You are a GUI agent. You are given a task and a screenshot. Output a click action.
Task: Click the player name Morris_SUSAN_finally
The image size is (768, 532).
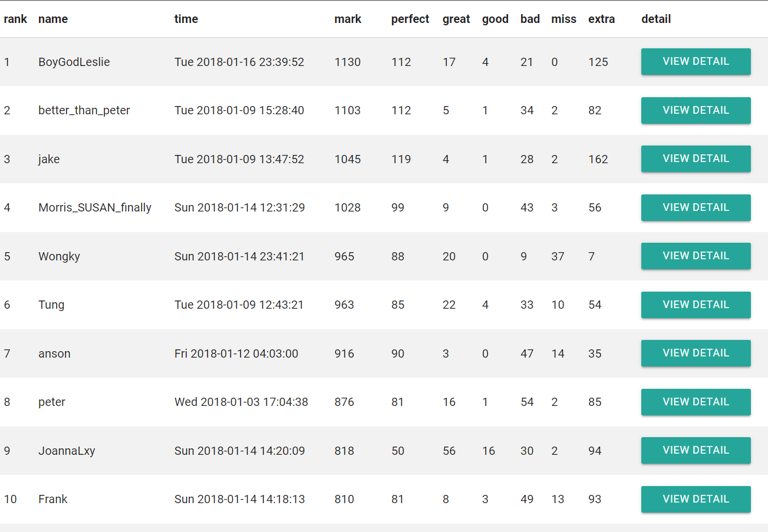pyautogui.click(x=95, y=207)
